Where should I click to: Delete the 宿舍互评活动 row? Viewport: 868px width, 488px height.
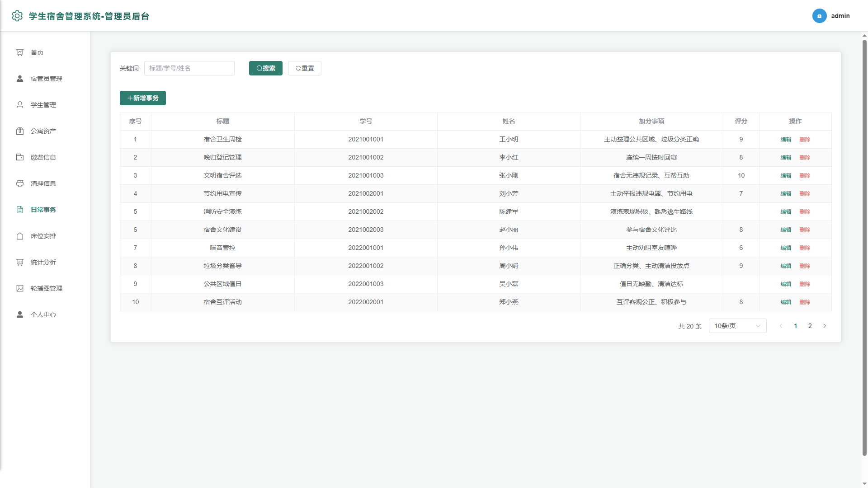(x=805, y=302)
